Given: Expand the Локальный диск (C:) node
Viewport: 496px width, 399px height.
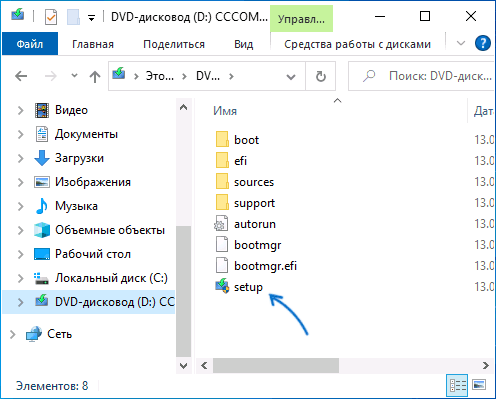Looking at the screenshot, I should click(x=21, y=278).
